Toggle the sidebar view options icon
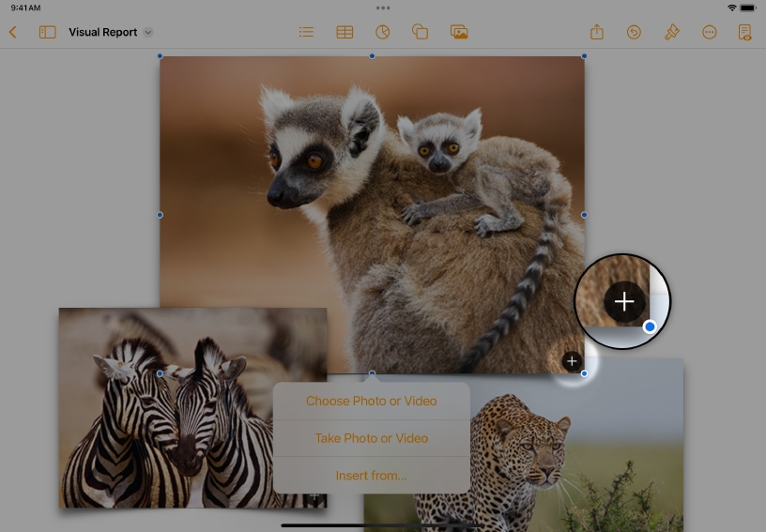 tap(47, 32)
